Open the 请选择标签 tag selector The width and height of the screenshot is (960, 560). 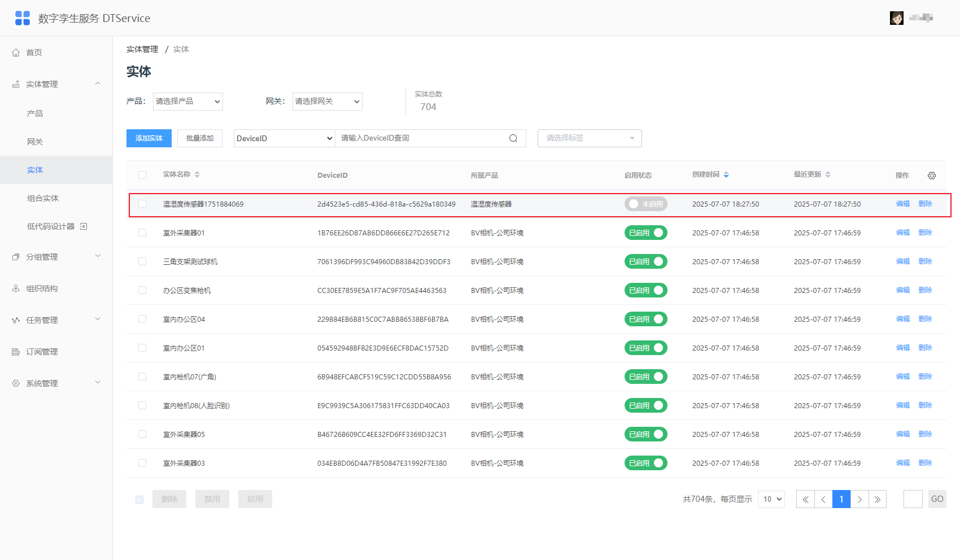click(590, 138)
